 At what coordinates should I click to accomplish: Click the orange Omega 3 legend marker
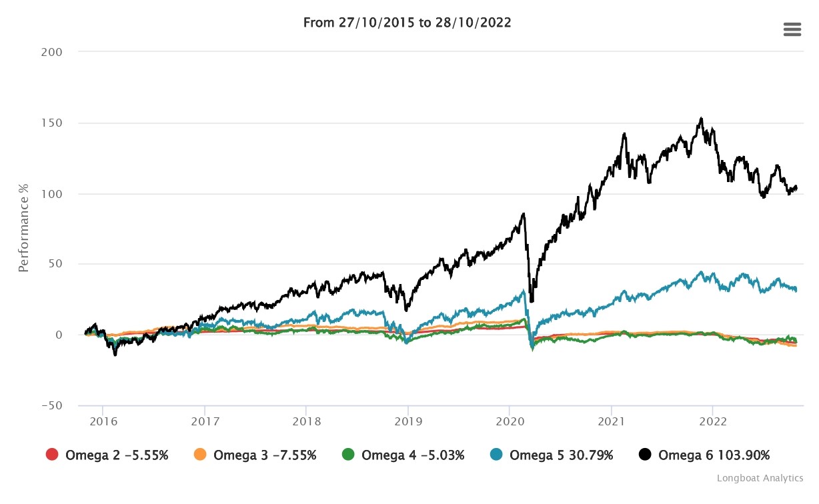pyautogui.click(x=200, y=455)
